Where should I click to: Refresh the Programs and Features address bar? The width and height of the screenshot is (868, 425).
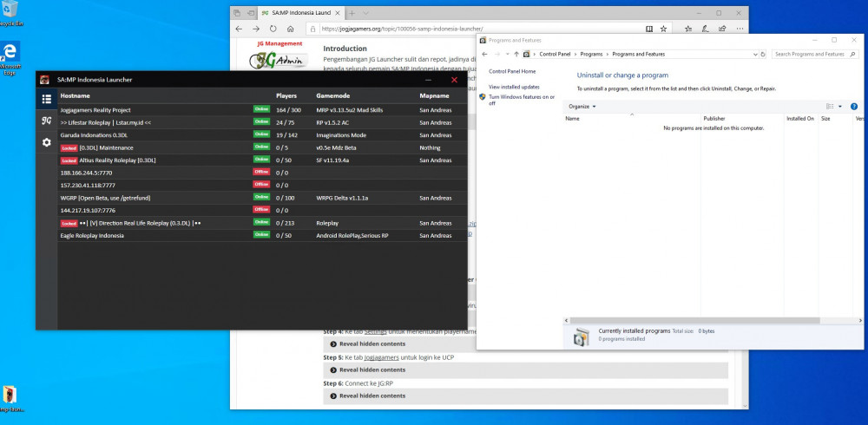763,55
